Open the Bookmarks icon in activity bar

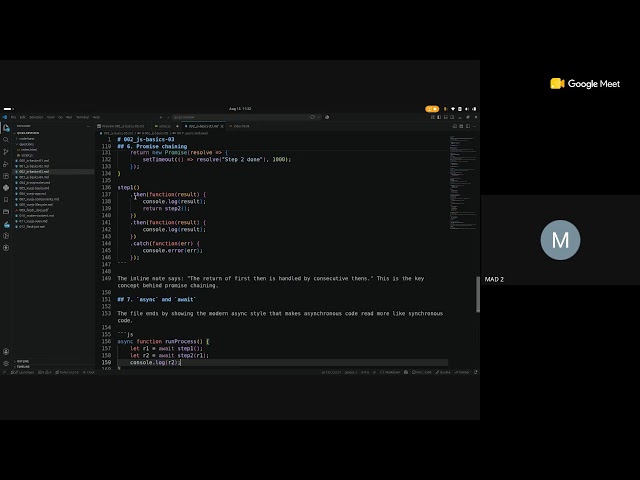click(6, 200)
